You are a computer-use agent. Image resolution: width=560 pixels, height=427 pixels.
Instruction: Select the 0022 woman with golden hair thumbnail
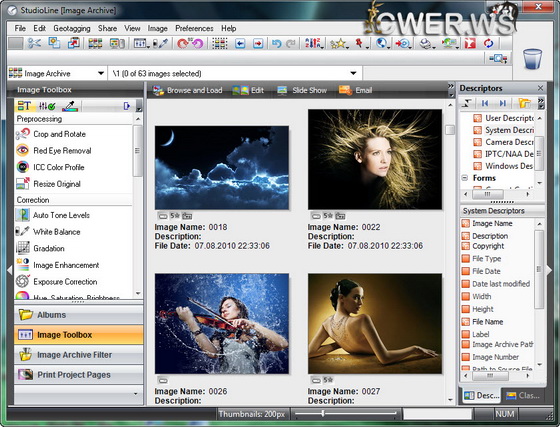click(x=375, y=159)
